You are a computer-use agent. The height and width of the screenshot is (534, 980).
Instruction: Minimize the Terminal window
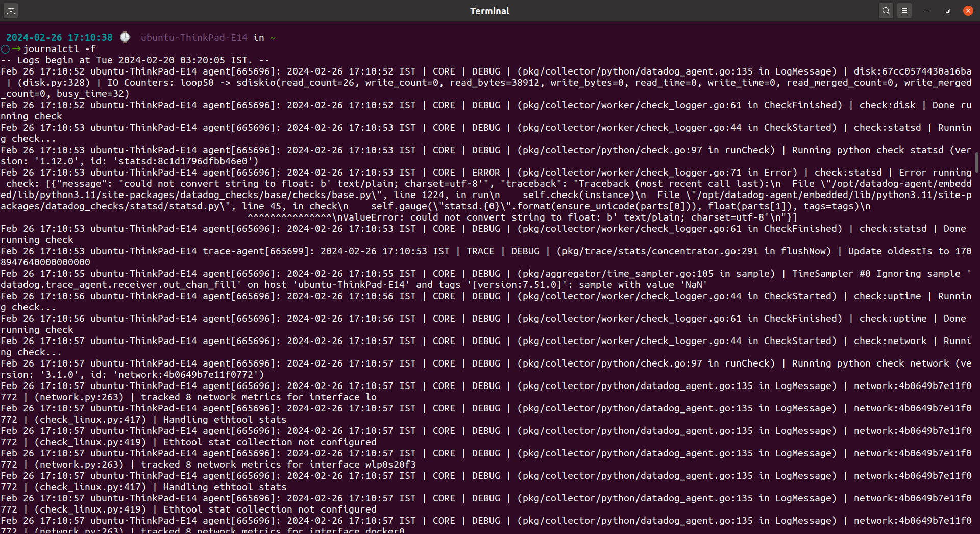[x=927, y=11]
